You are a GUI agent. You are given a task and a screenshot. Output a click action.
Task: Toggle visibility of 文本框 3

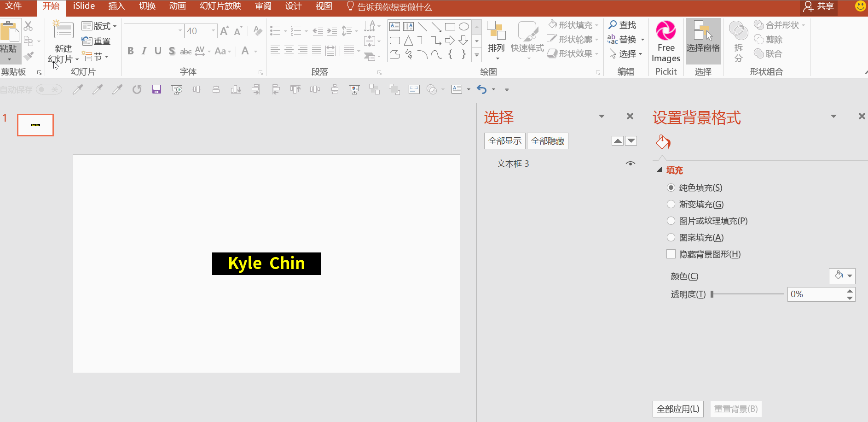[630, 164]
